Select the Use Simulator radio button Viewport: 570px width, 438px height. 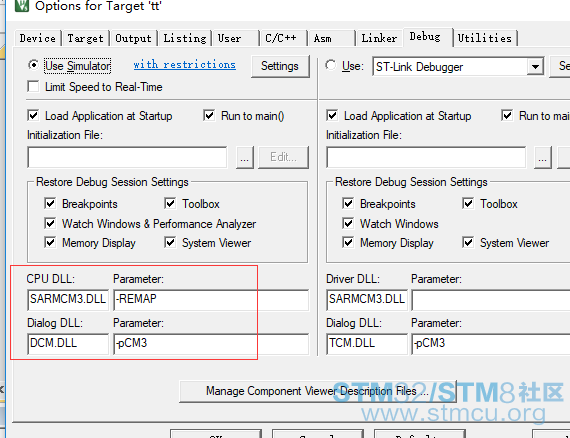[33, 65]
